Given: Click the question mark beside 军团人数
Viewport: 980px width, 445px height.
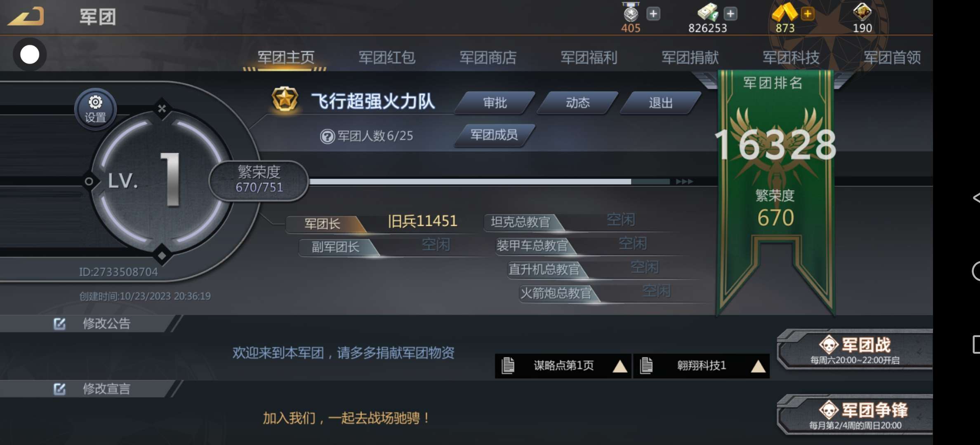Looking at the screenshot, I should click(x=327, y=136).
